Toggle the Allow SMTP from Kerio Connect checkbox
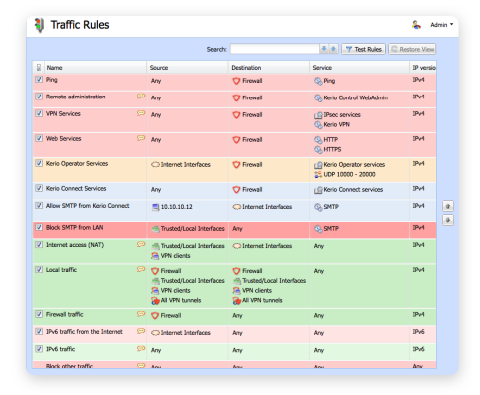This screenshot has width=480, height=395. coord(39,205)
